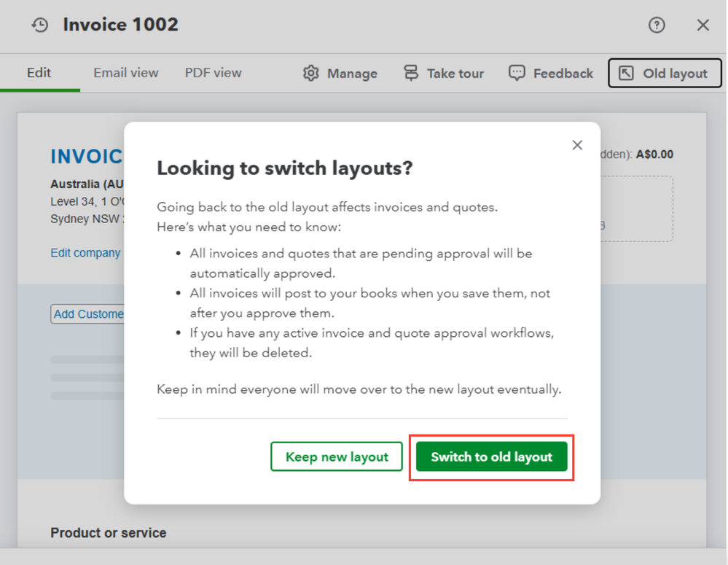Follow the Edit company link
The width and height of the screenshot is (728, 565).
tap(85, 253)
